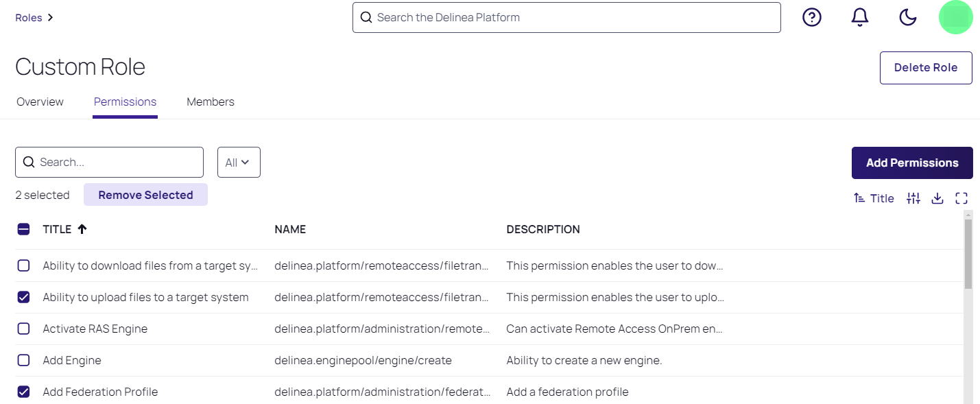Toggle dark mode moon icon

click(907, 18)
